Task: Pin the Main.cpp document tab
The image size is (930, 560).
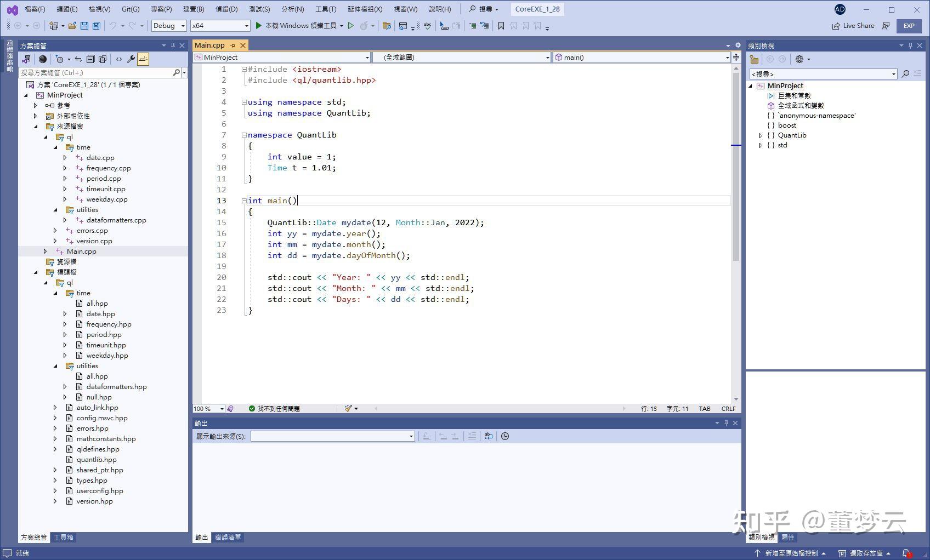Action: pos(232,45)
